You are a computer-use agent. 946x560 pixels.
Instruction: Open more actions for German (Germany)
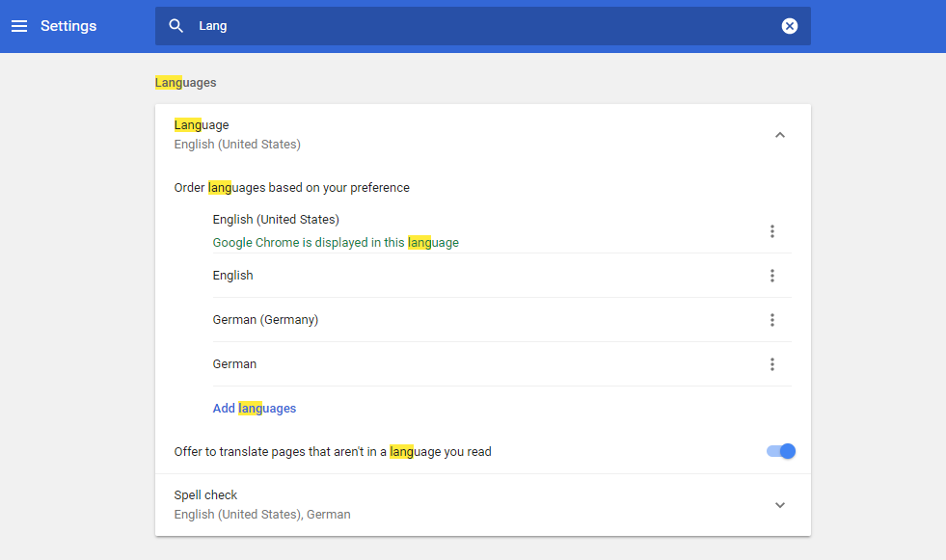(771, 320)
